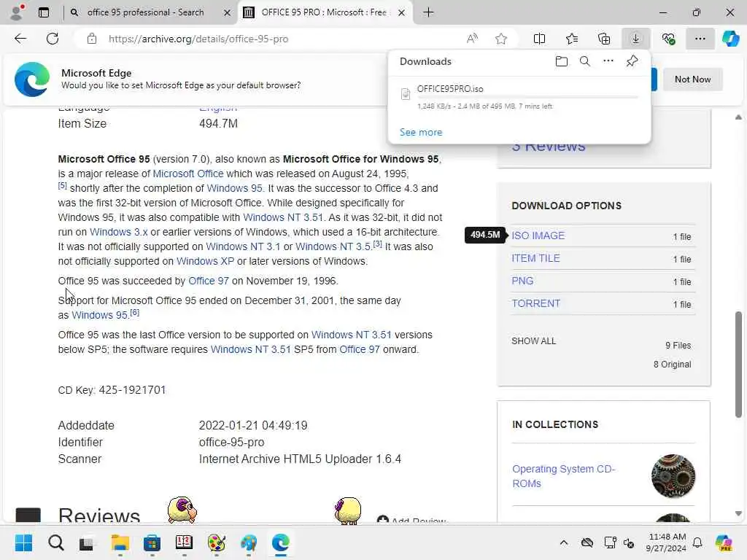
Task: Open the Windows NT 3.1 link
Action: tap(243, 246)
